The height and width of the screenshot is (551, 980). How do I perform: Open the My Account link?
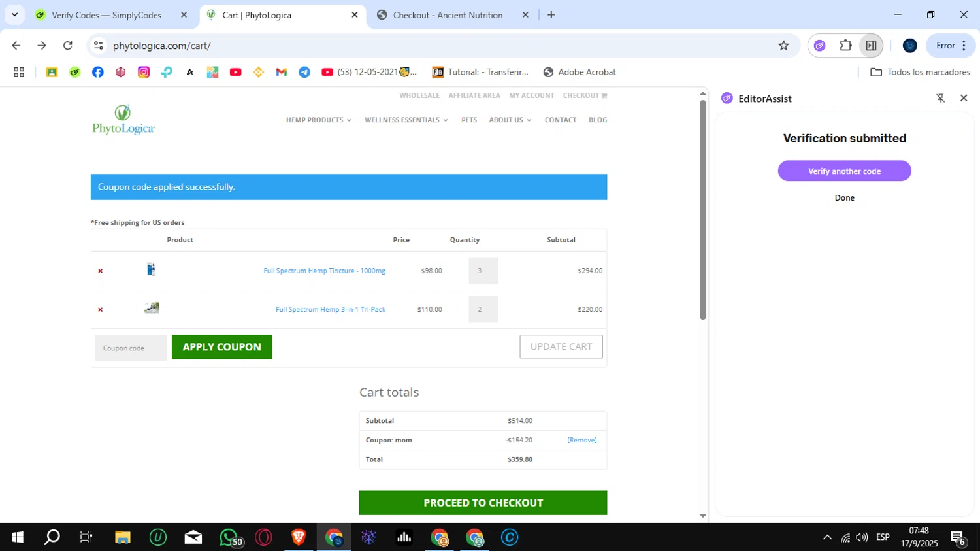(532, 95)
